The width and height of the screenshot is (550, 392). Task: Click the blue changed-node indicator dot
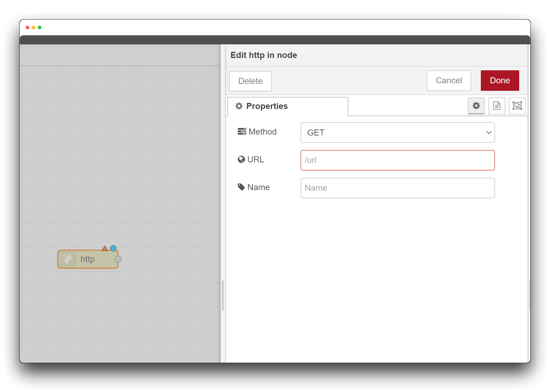113,248
